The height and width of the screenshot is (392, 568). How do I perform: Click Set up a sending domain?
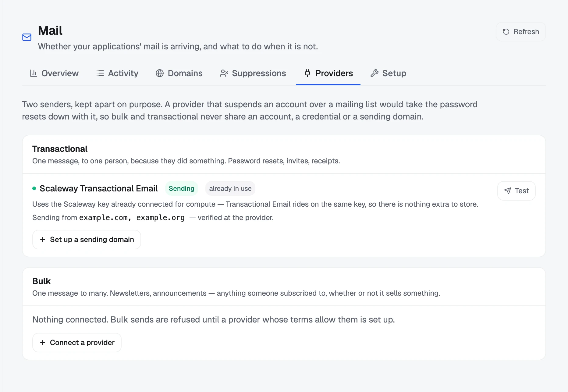pyautogui.click(x=87, y=240)
